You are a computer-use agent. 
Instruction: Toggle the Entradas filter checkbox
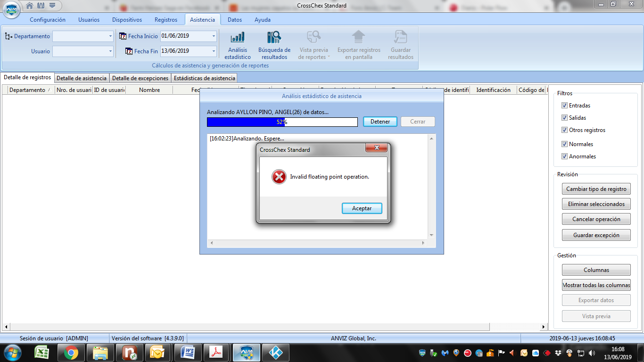[564, 106]
